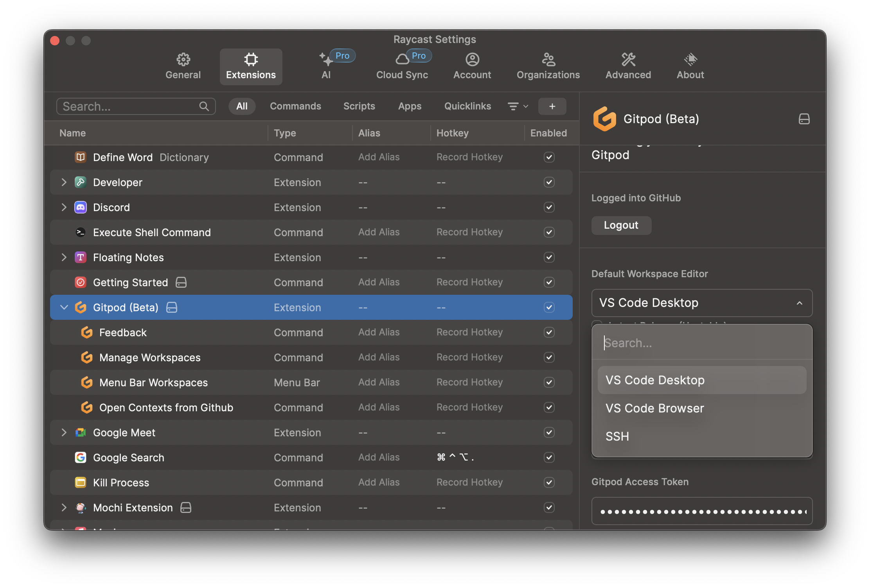This screenshot has width=870, height=588.
Task: Toggle the Discord enabled checkbox
Action: pyautogui.click(x=549, y=207)
